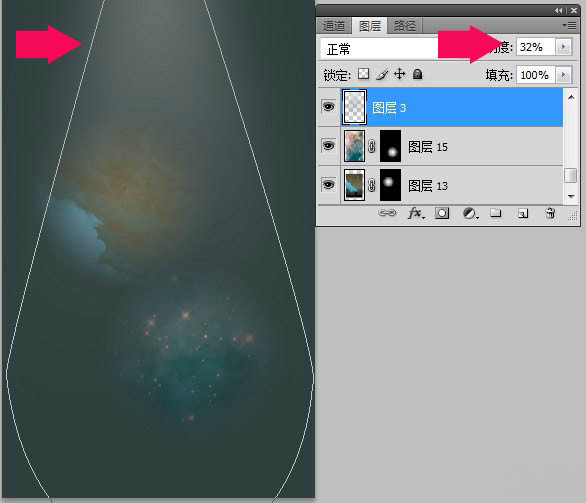Viewport: 586px width, 503px height.
Task: Switch to the 路径 tab
Action: (x=405, y=26)
